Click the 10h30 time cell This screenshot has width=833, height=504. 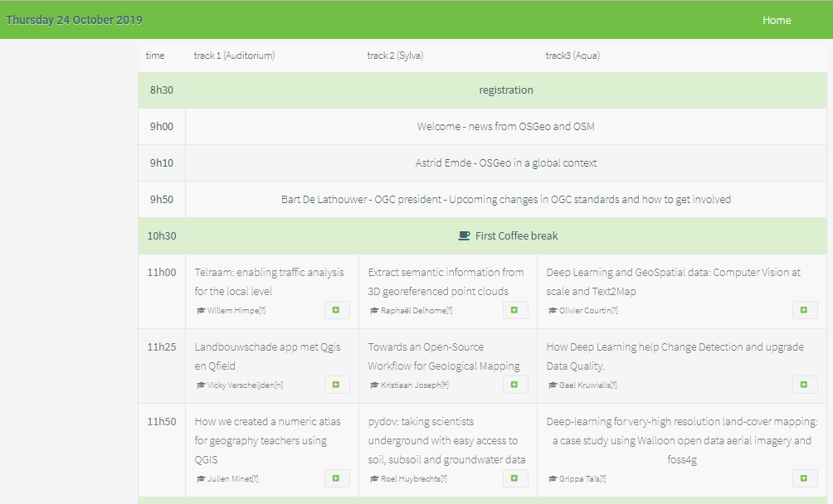[x=162, y=235]
